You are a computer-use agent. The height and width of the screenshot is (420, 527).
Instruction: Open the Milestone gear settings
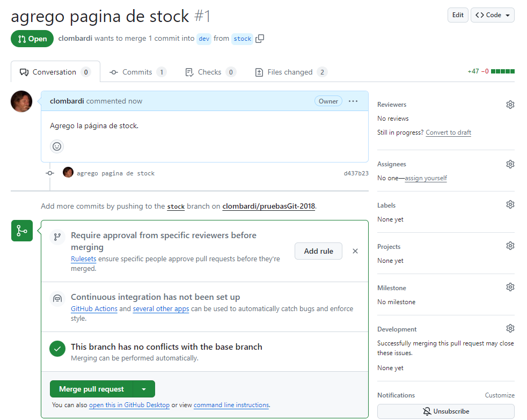point(510,288)
